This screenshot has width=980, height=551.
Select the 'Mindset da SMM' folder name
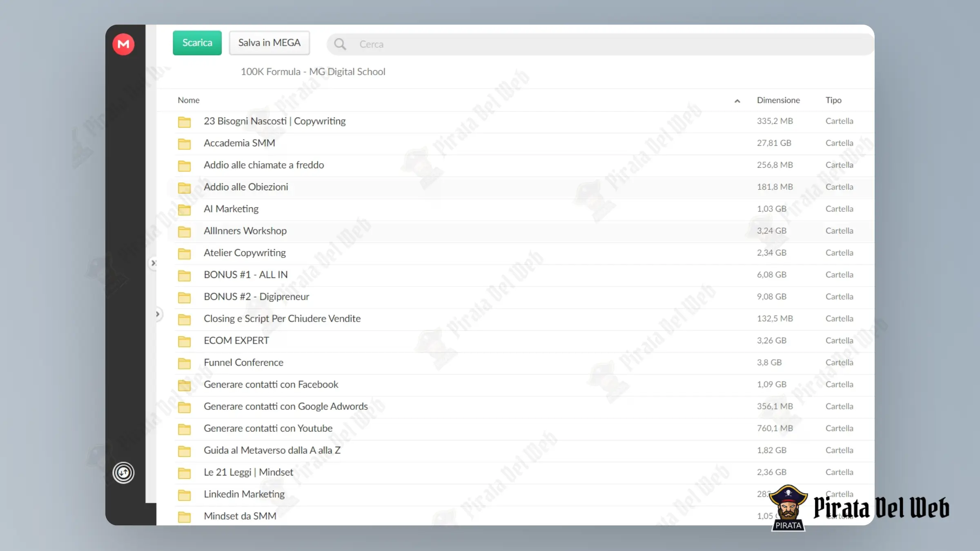point(240,516)
